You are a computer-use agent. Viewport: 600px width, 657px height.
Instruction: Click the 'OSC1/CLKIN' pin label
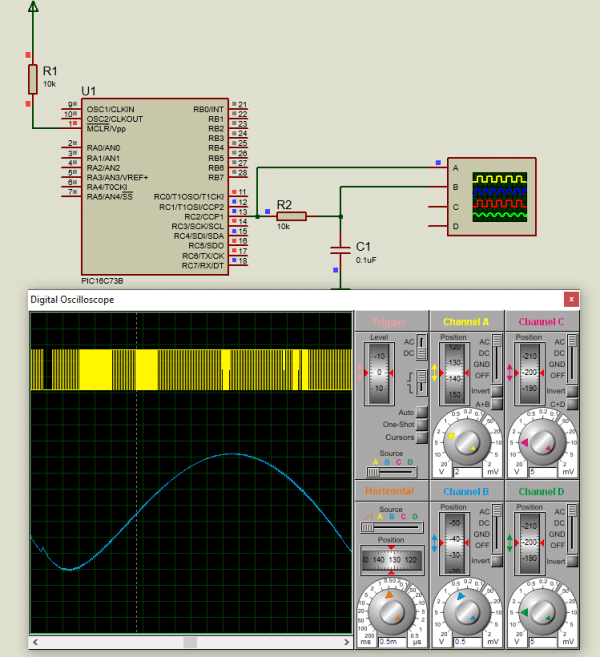click(111, 109)
